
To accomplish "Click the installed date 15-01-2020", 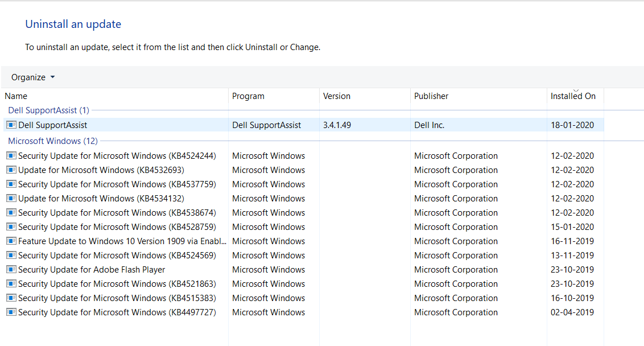I will tap(572, 227).
